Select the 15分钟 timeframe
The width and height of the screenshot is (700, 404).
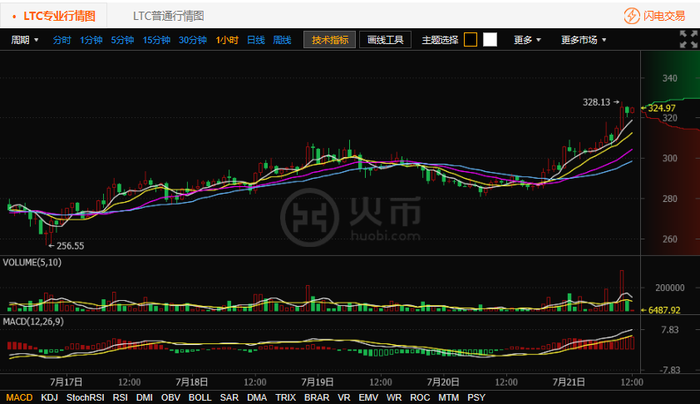[155, 40]
